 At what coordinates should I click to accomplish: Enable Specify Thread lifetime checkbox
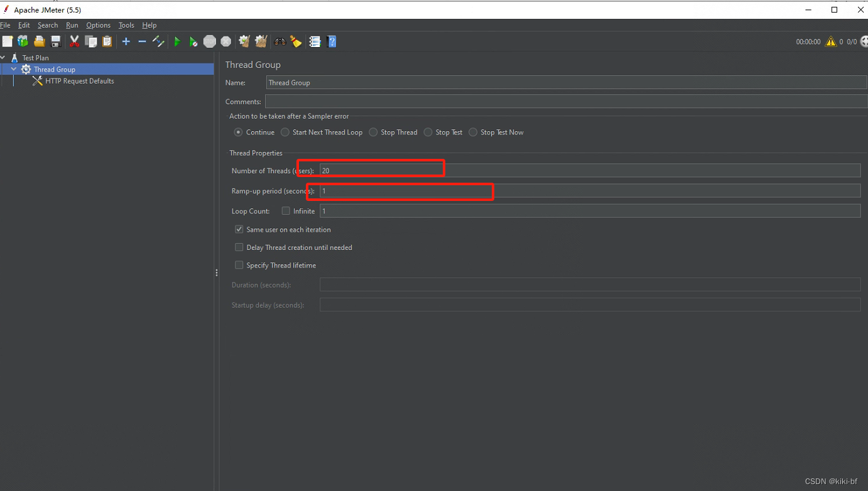239,265
